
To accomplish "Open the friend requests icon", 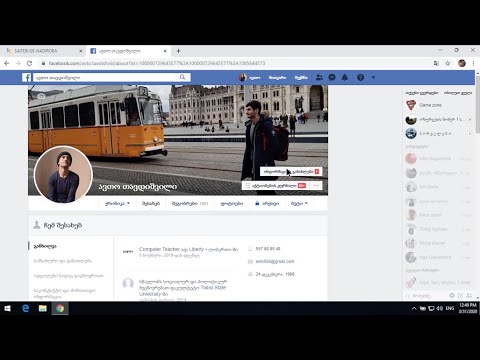I will point(319,77).
